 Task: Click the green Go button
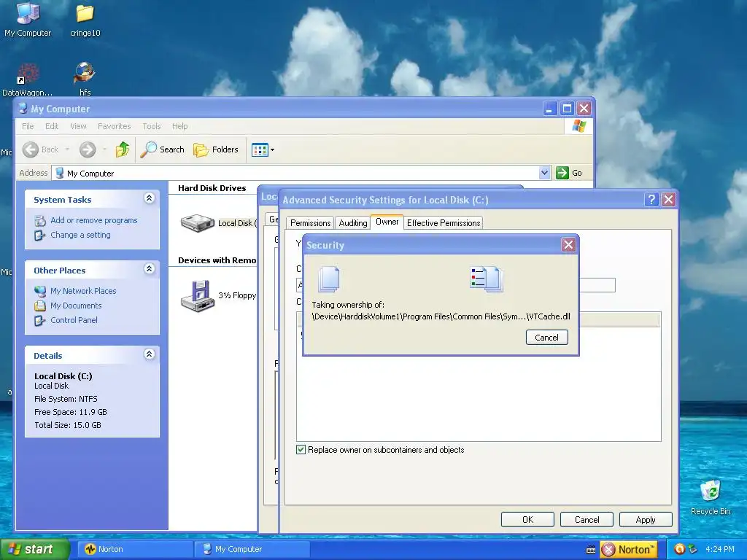pos(569,173)
